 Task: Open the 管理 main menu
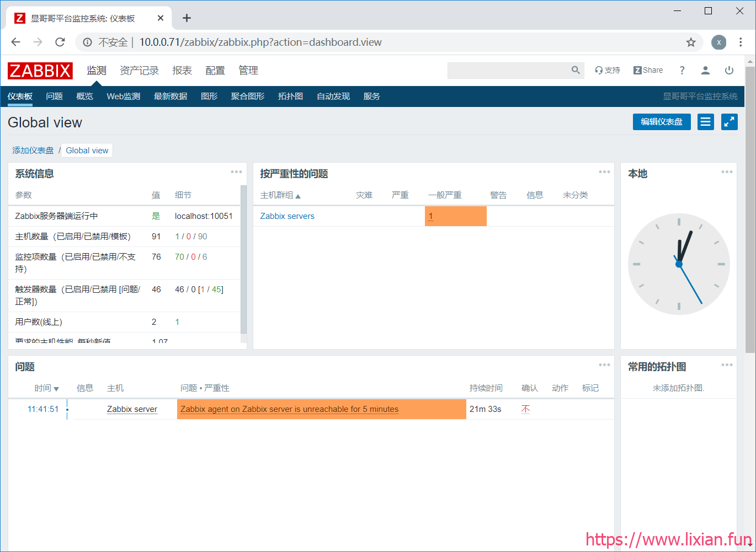click(248, 71)
